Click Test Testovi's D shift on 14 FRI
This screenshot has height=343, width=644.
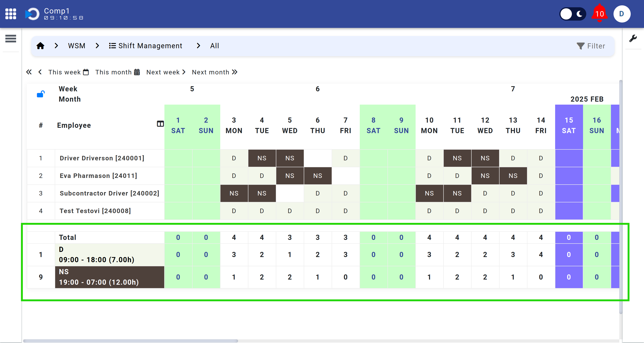tap(541, 211)
